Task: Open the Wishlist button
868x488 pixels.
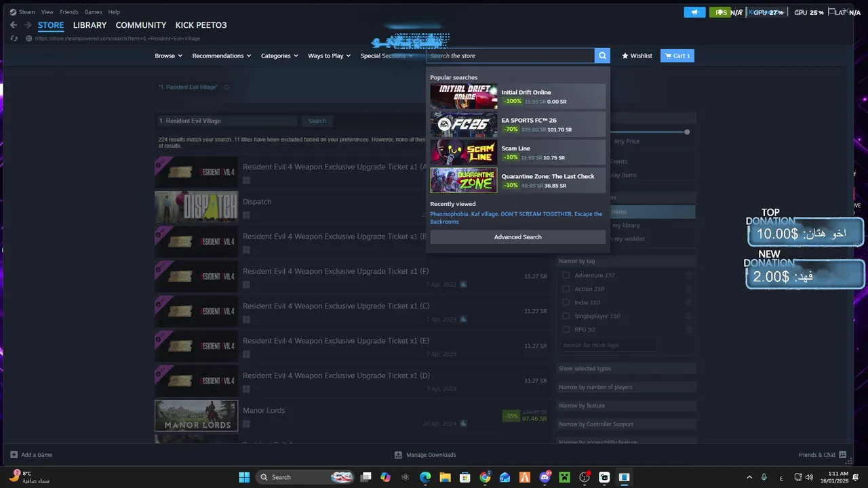Action: pyautogui.click(x=637, y=56)
